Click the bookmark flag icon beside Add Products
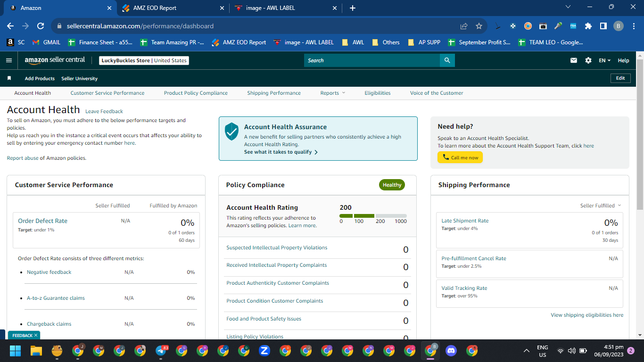Image resolution: width=644 pixels, height=362 pixels. 9,78
